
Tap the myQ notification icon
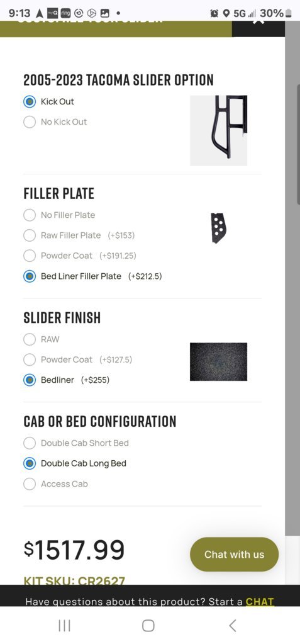coord(52,13)
